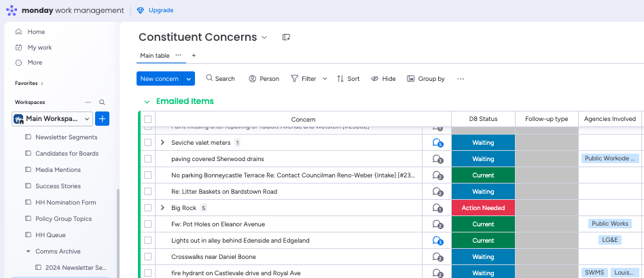The image size is (644, 278).
Task: Expand subitems of Big Rock
Action: tap(162, 208)
